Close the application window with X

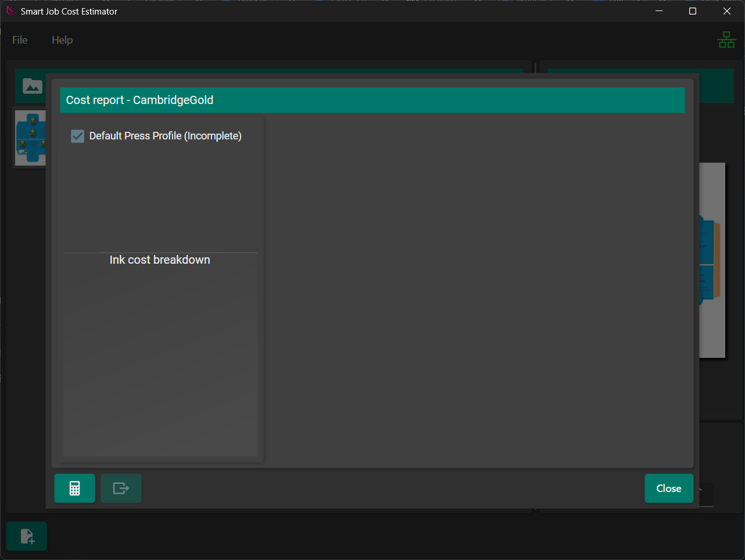pos(726,11)
